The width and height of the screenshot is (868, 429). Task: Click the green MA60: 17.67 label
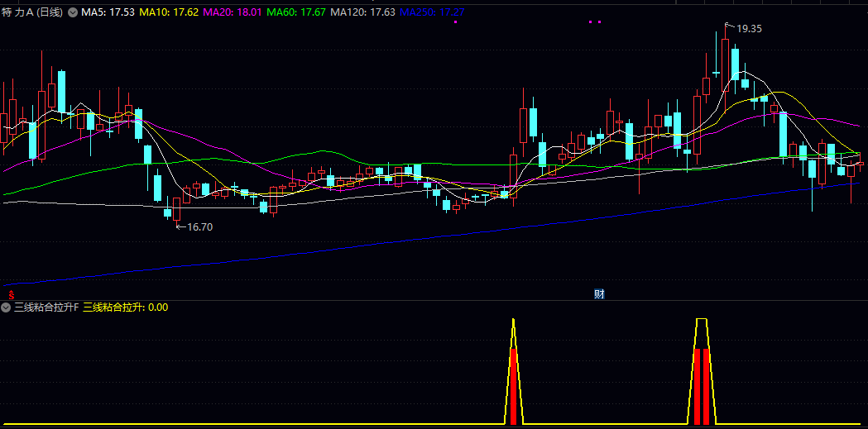point(296,12)
